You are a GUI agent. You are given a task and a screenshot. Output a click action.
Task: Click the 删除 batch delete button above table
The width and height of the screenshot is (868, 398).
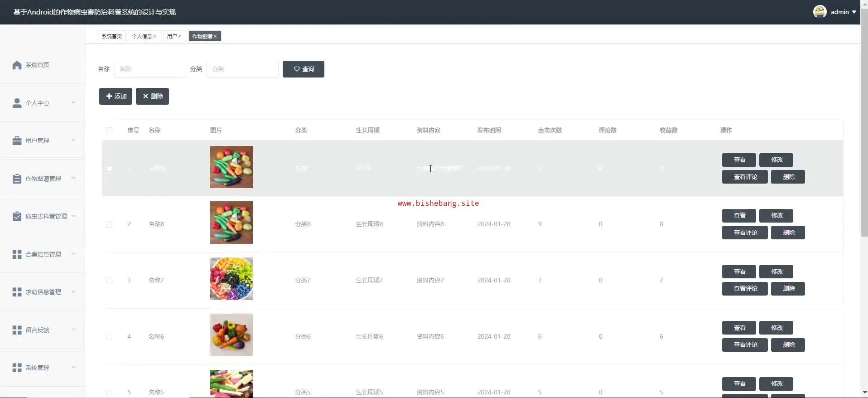152,96
